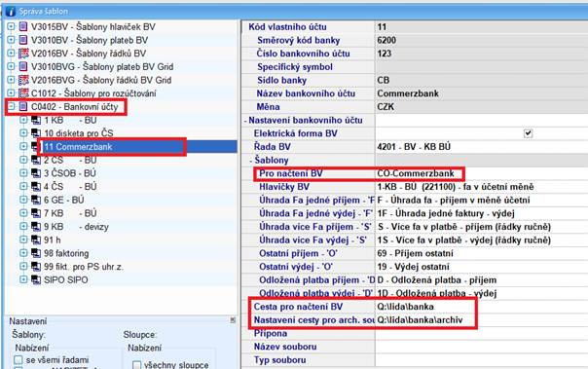
Task: Expand the V3010BV Šablony plateb BV node
Action: point(11,40)
